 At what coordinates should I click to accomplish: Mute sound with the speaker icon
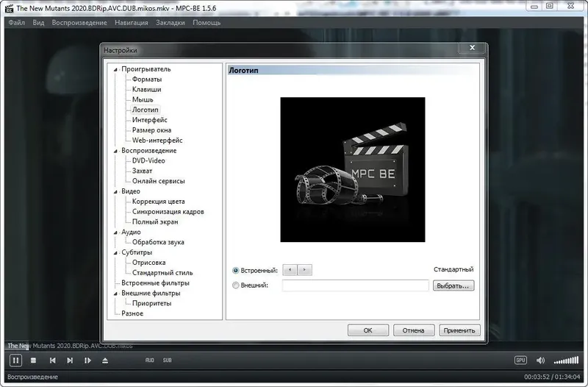click(x=540, y=361)
